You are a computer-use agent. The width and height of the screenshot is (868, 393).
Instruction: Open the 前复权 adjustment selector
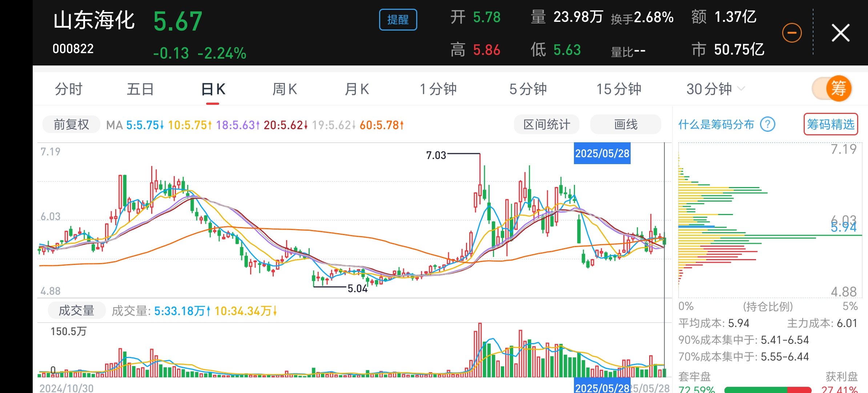point(71,125)
